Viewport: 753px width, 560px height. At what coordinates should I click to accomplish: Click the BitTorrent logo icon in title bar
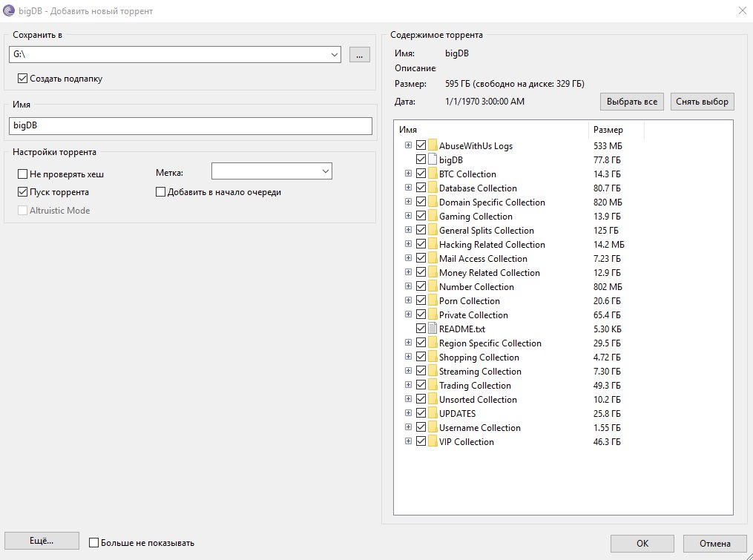(9, 10)
